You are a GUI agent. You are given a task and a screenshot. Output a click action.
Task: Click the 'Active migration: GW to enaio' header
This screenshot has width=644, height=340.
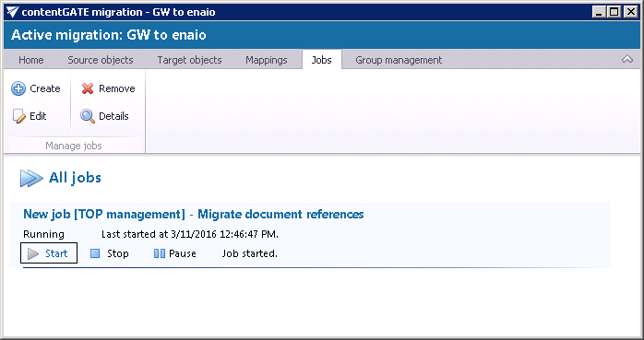tap(109, 35)
